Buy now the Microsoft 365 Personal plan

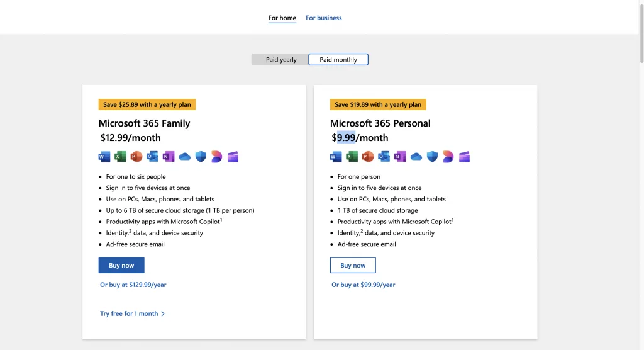(x=353, y=265)
